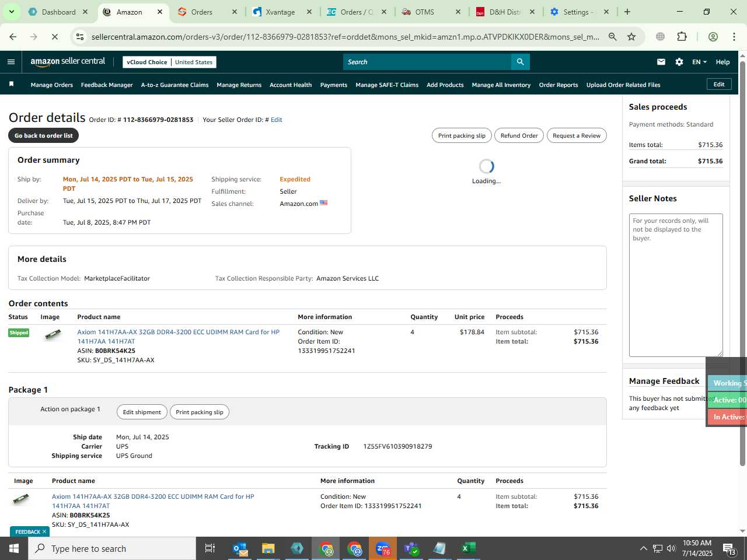
Task: Open Task View on taskbar
Action: coord(210,548)
